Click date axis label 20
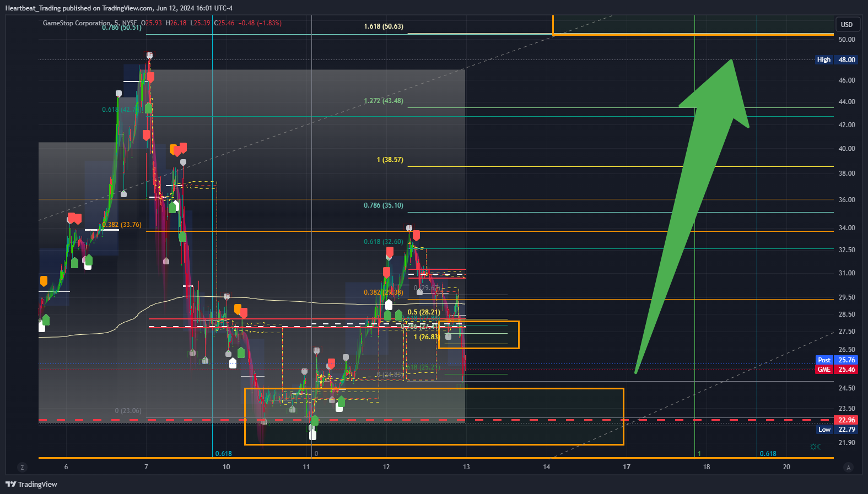 [x=786, y=467]
